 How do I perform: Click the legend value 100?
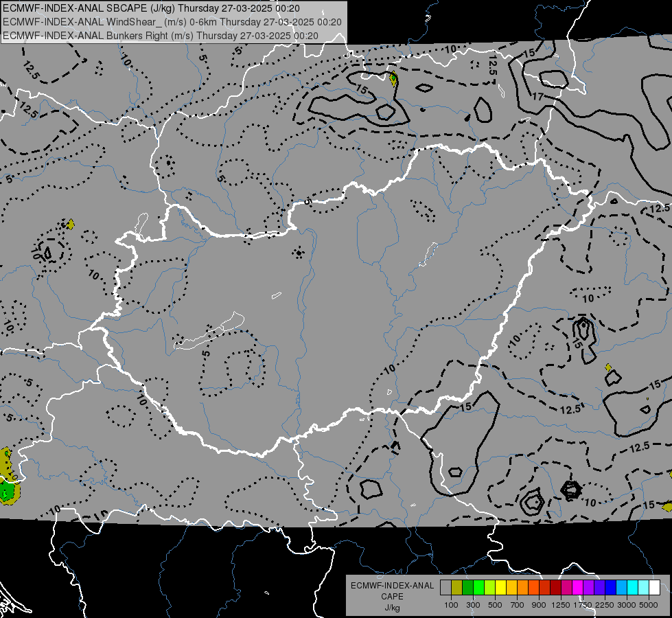tap(451, 605)
